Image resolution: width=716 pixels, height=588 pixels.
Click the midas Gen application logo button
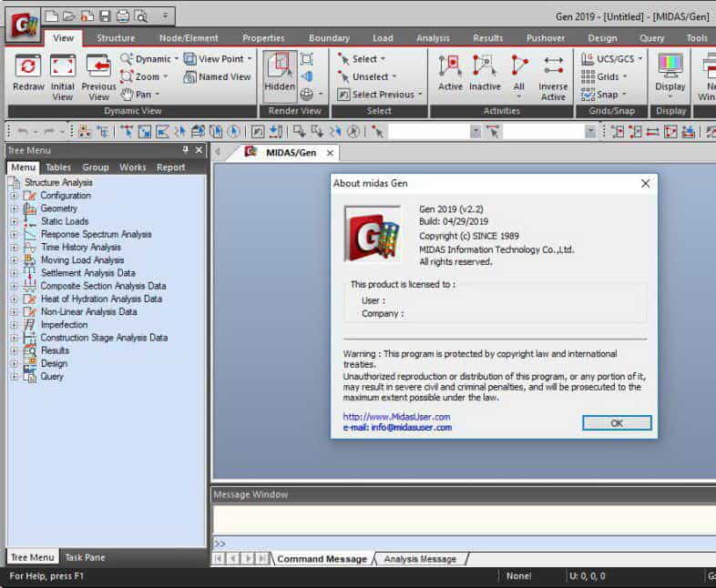coord(24,25)
